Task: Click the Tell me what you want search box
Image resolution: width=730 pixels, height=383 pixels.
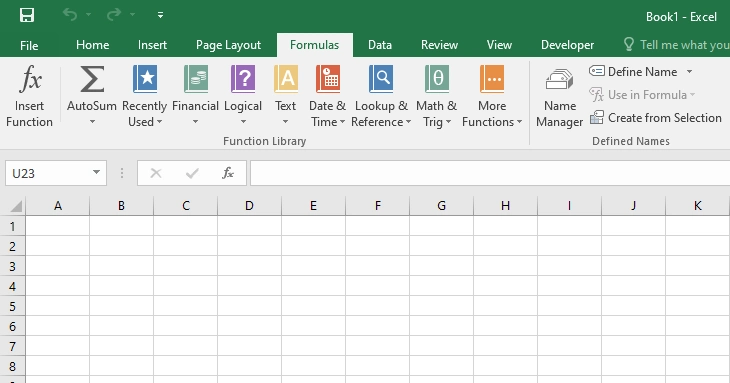Action: tap(676, 45)
